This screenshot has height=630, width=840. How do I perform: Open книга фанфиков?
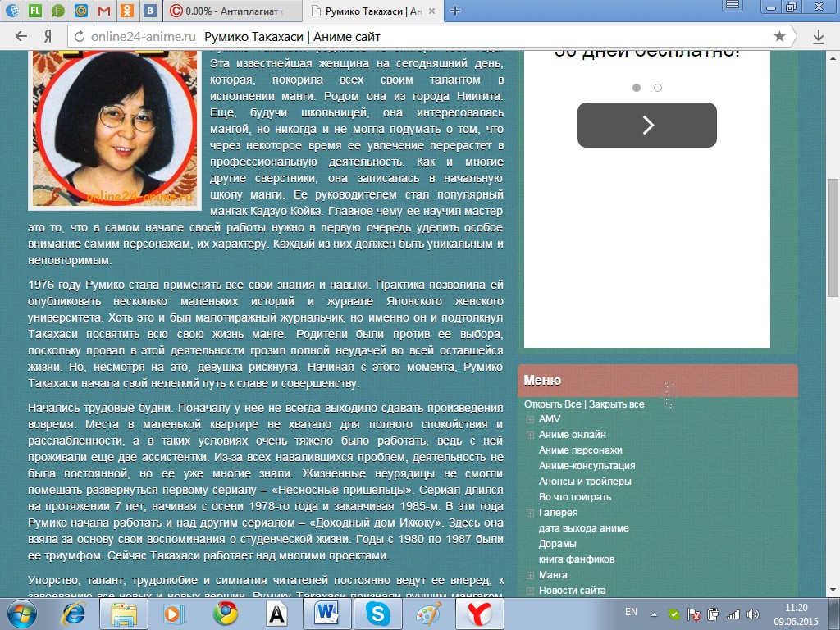577,559
